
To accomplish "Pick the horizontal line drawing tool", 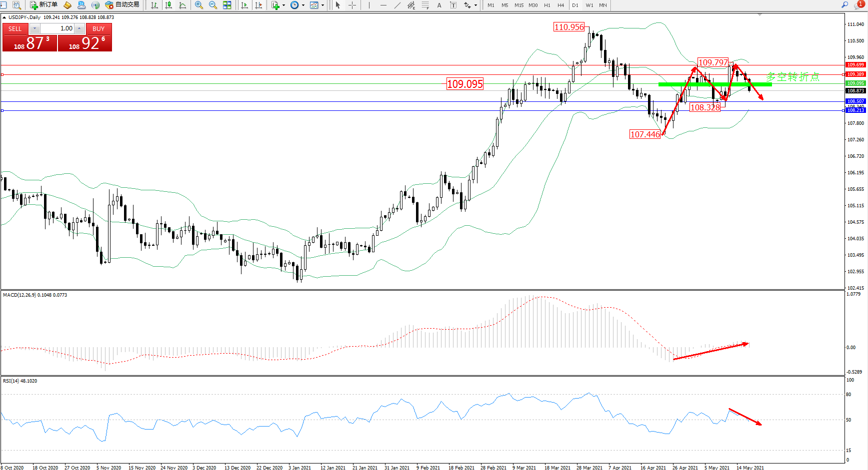I will coord(383,5).
